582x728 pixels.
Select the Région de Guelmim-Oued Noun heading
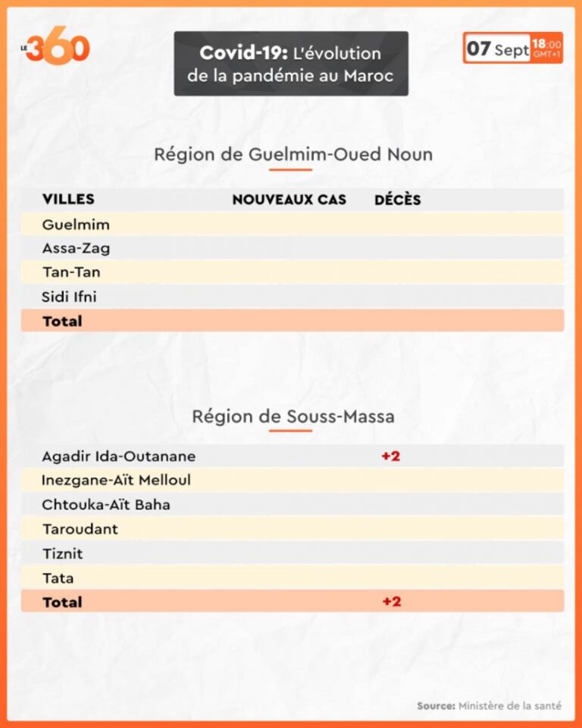pyautogui.click(x=293, y=155)
